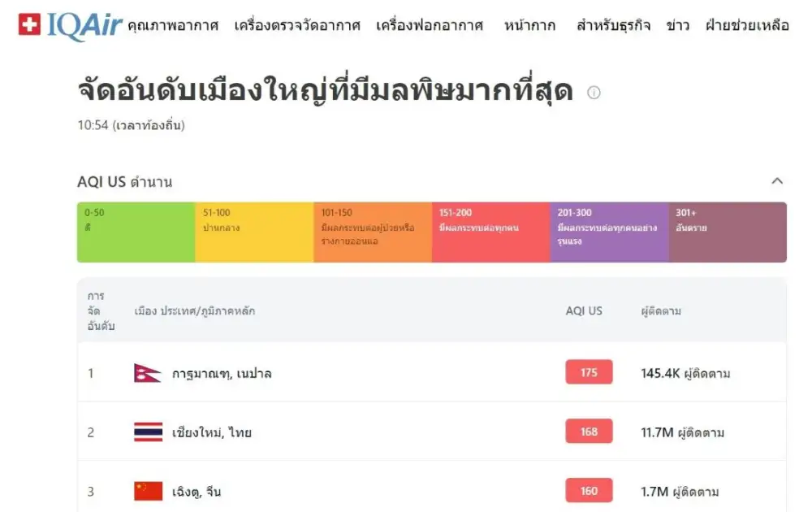Collapse the AQI US legend section

[x=777, y=181]
